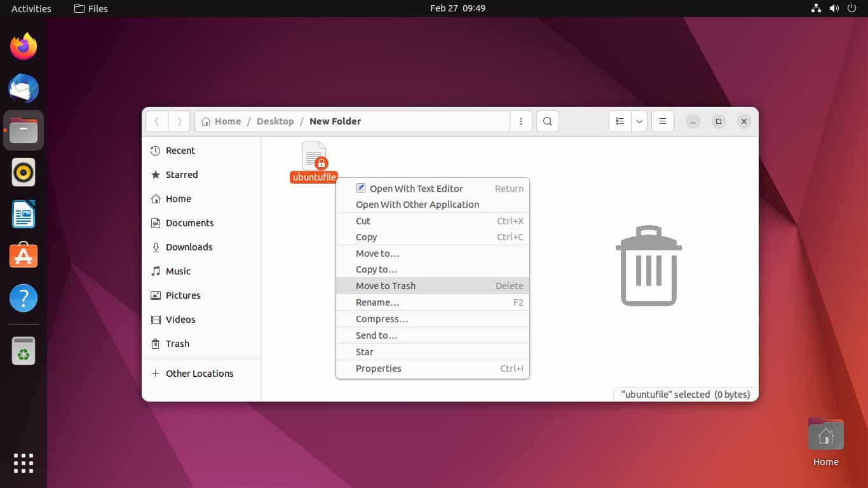
Task: Open the view options dropdown chevron
Action: 639,121
